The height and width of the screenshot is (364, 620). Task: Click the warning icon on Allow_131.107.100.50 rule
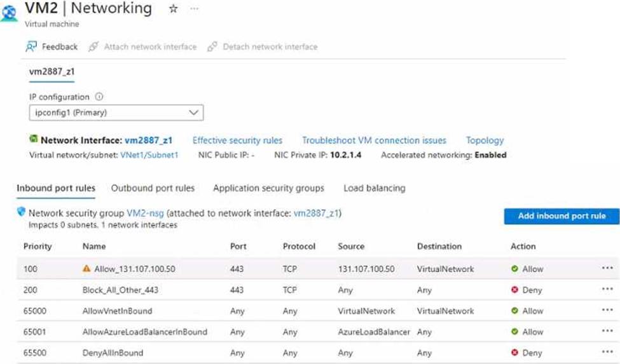[x=86, y=269]
